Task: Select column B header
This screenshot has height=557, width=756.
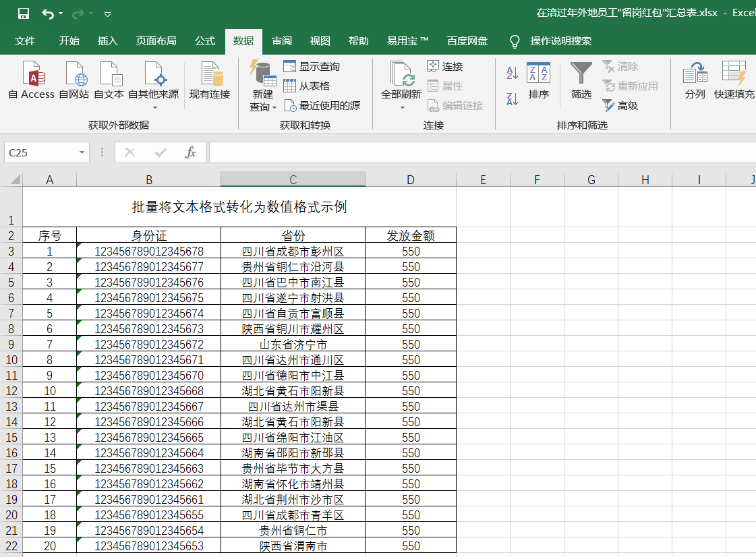Action: pos(148,180)
